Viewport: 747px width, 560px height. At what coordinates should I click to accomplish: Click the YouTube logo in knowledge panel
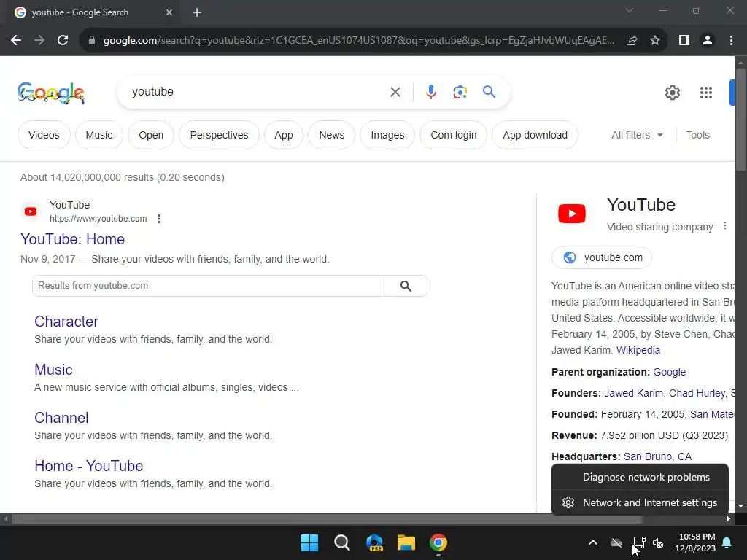(572, 214)
